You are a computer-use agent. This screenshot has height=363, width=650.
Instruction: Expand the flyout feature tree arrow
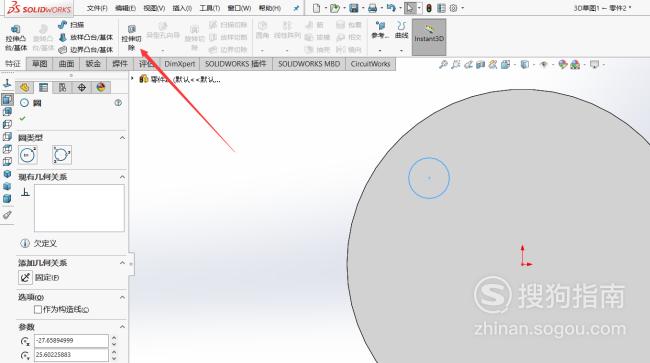(133, 78)
